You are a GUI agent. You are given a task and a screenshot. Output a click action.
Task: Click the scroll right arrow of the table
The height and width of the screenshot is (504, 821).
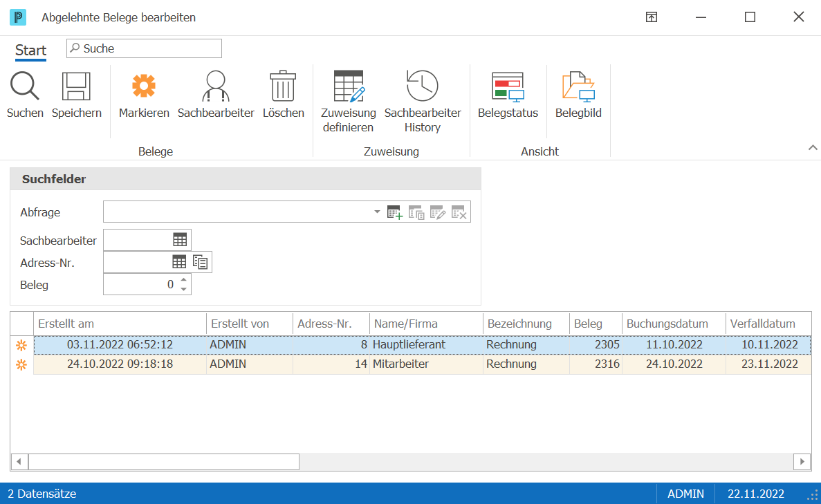[802, 462]
